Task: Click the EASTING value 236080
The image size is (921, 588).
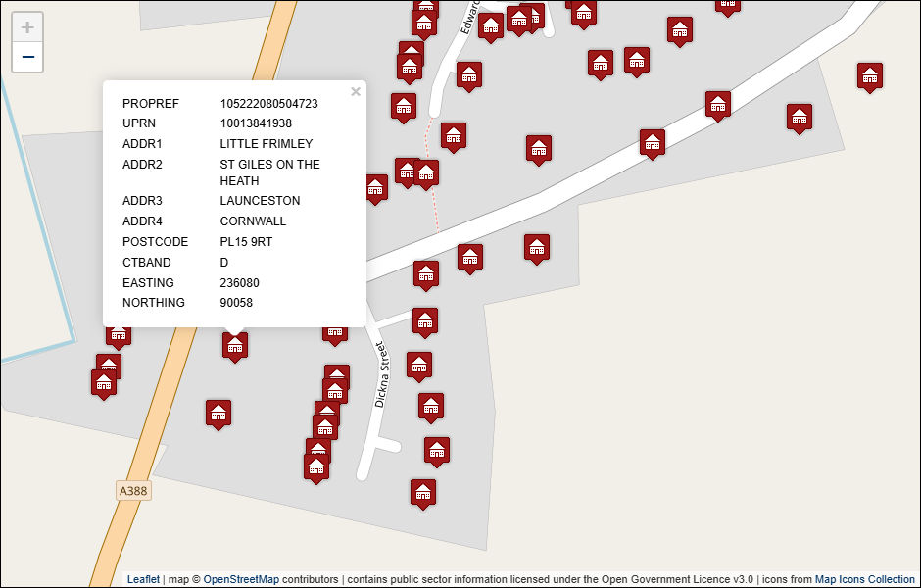Action: tap(240, 282)
